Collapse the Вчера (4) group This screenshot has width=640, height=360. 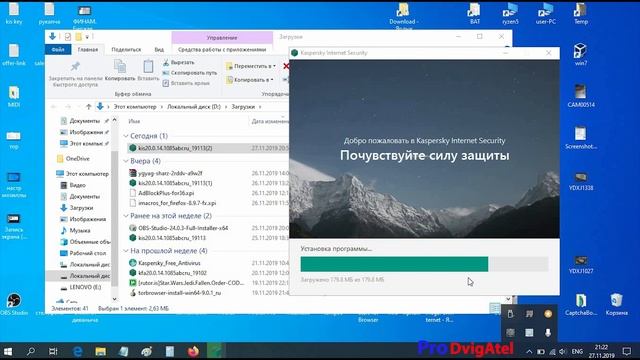[x=126, y=161]
